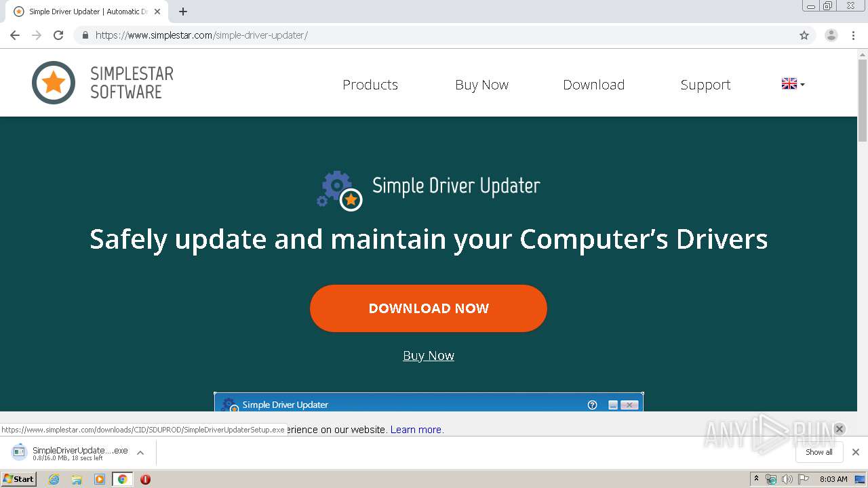
Task: Close the downloads bar
Action: pyautogui.click(x=856, y=452)
